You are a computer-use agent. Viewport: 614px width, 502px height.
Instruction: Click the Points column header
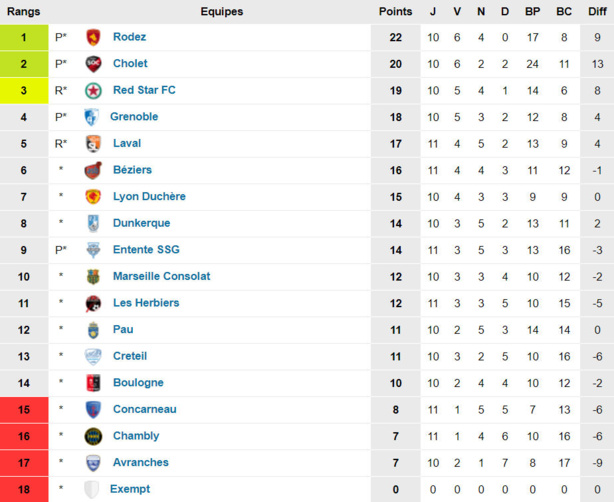coord(395,11)
